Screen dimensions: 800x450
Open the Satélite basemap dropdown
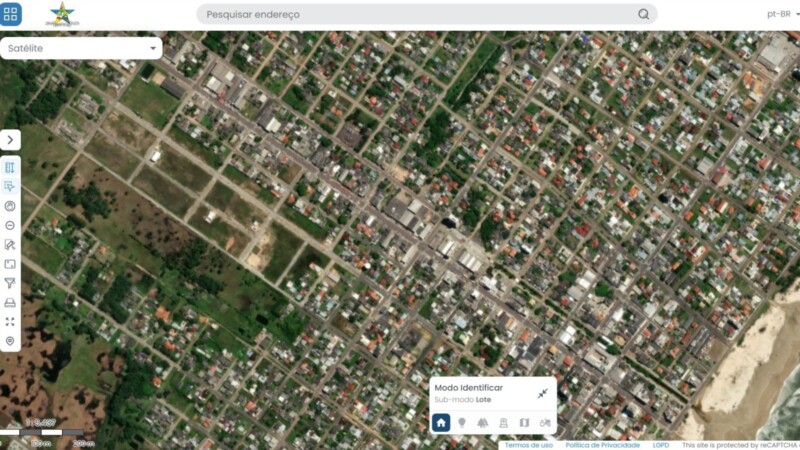click(x=81, y=48)
